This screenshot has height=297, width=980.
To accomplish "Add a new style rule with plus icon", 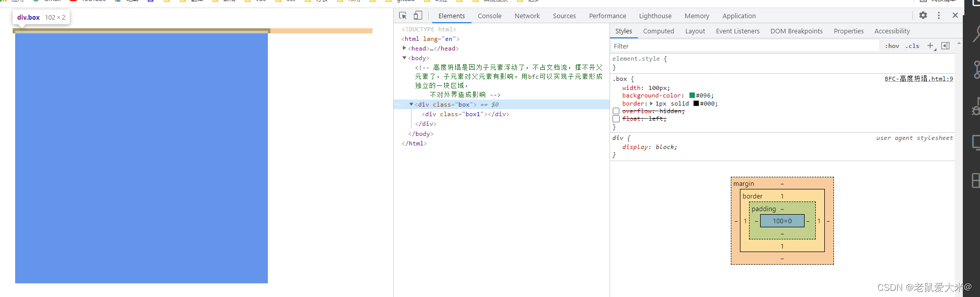I will click(930, 46).
